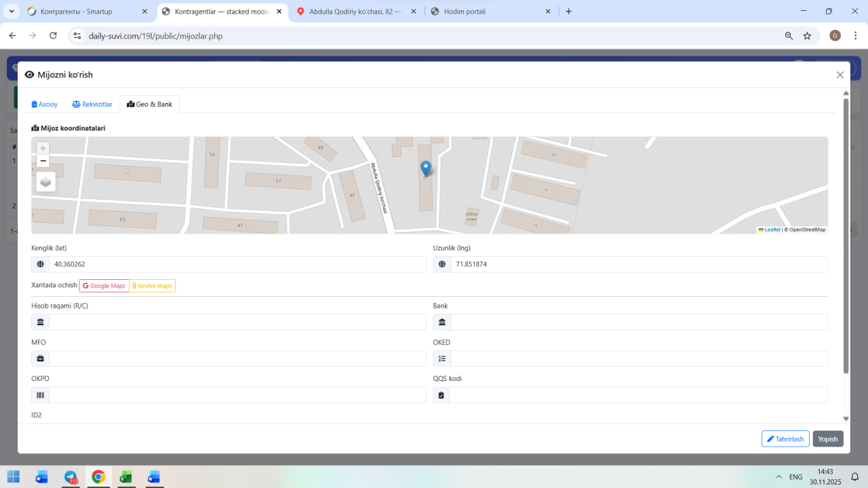Click the blue location marker pin
This screenshot has width=868, height=488.
[x=426, y=169]
